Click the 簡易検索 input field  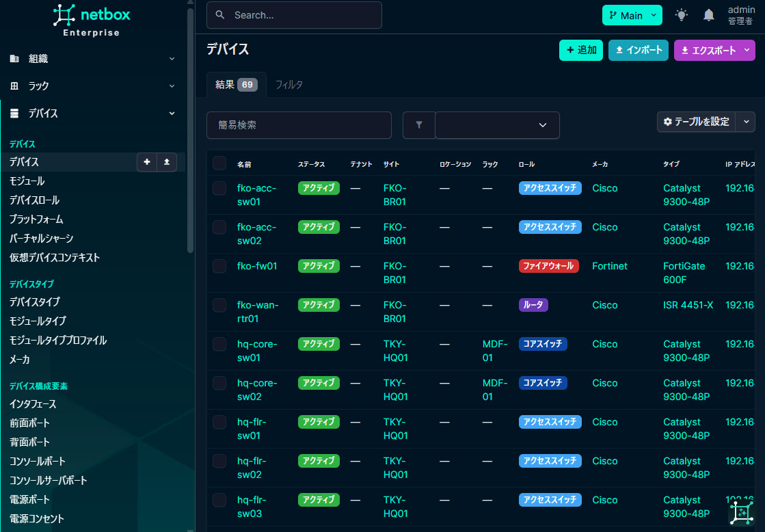299,125
